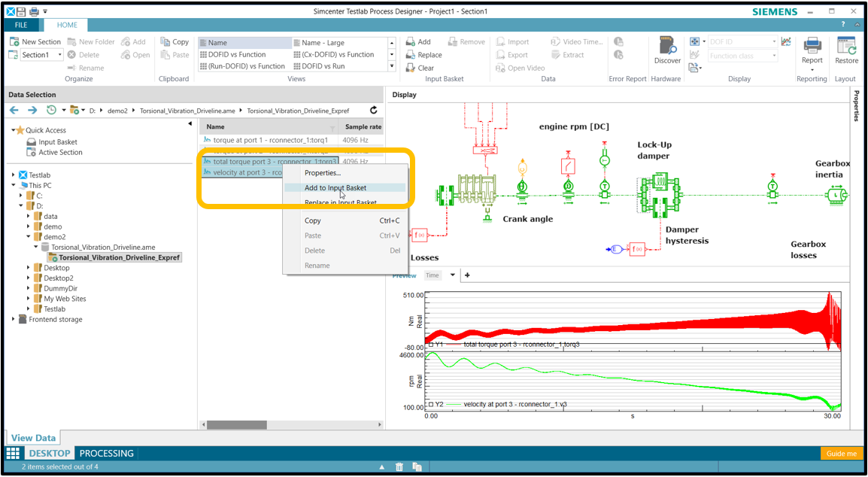Select the Time tab in Display

[x=432, y=275]
